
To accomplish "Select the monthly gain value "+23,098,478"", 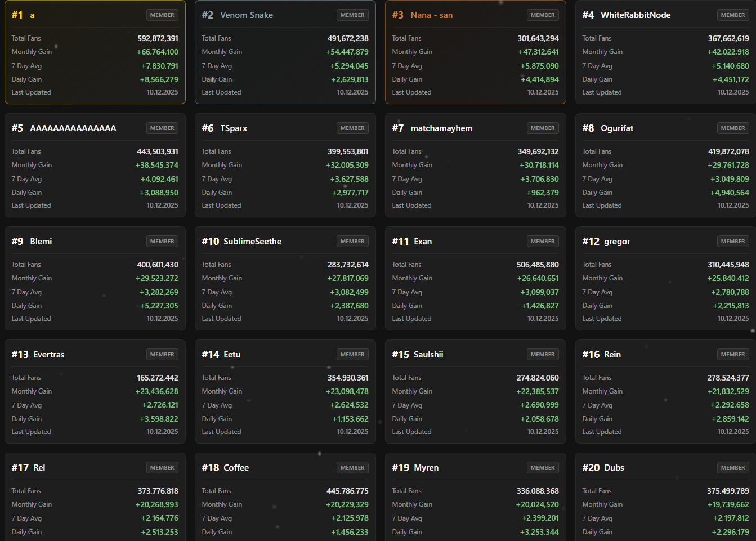I will [x=347, y=391].
